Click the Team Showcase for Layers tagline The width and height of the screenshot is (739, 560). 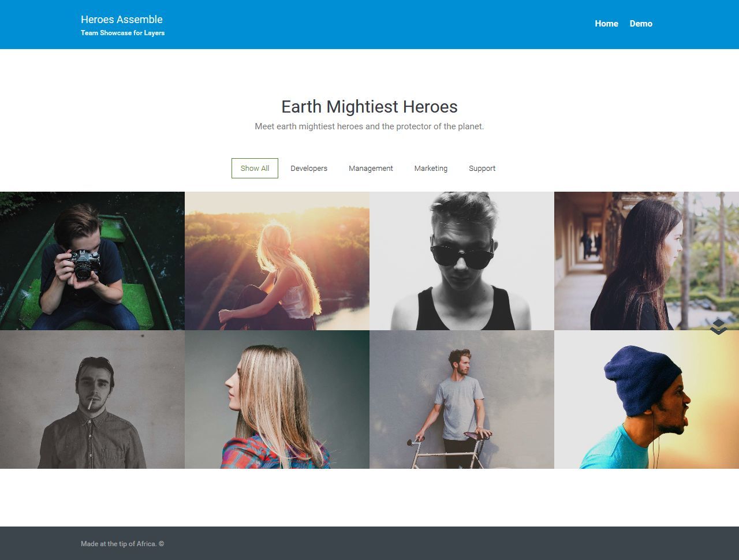click(122, 33)
